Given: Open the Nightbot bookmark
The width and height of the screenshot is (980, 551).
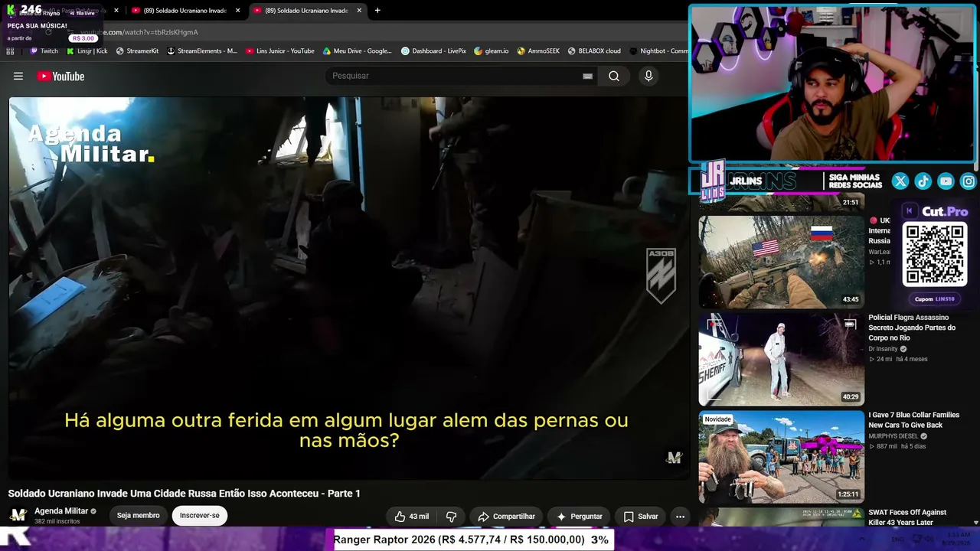Looking at the screenshot, I should pos(658,51).
